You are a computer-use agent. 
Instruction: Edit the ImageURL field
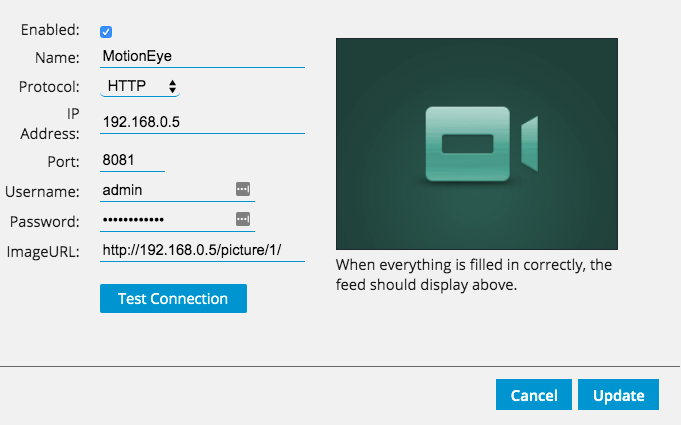[202, 250]
